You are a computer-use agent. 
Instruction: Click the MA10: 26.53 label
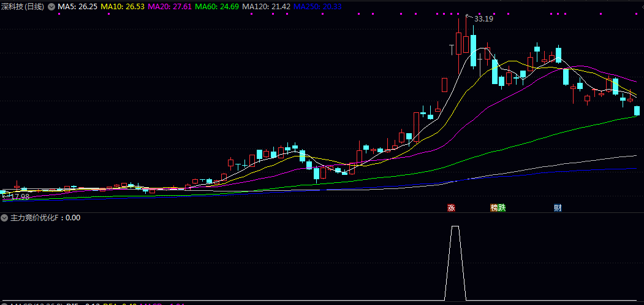[123, 7]
